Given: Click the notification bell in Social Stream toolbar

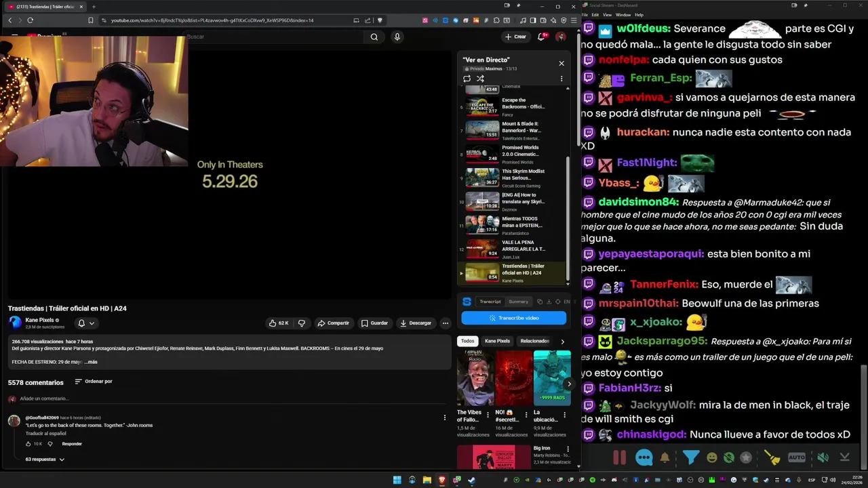Looking at the screenshot, I should click(665, 457).
